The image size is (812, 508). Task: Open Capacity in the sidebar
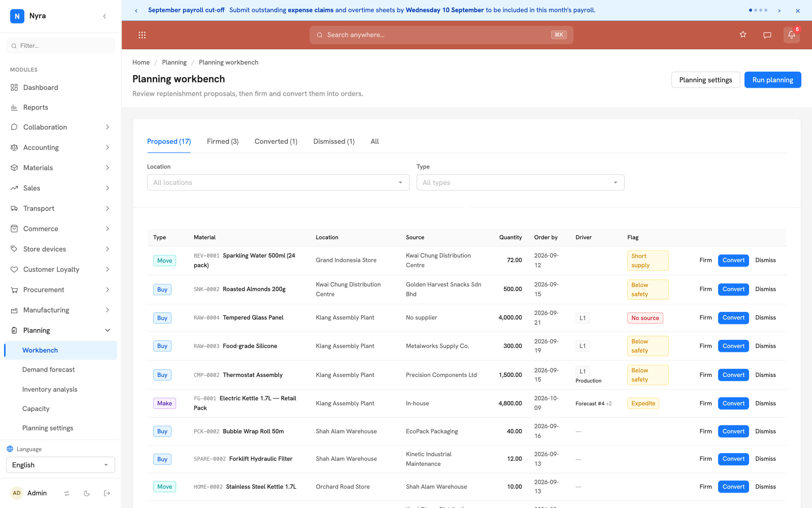coord(61,409)
